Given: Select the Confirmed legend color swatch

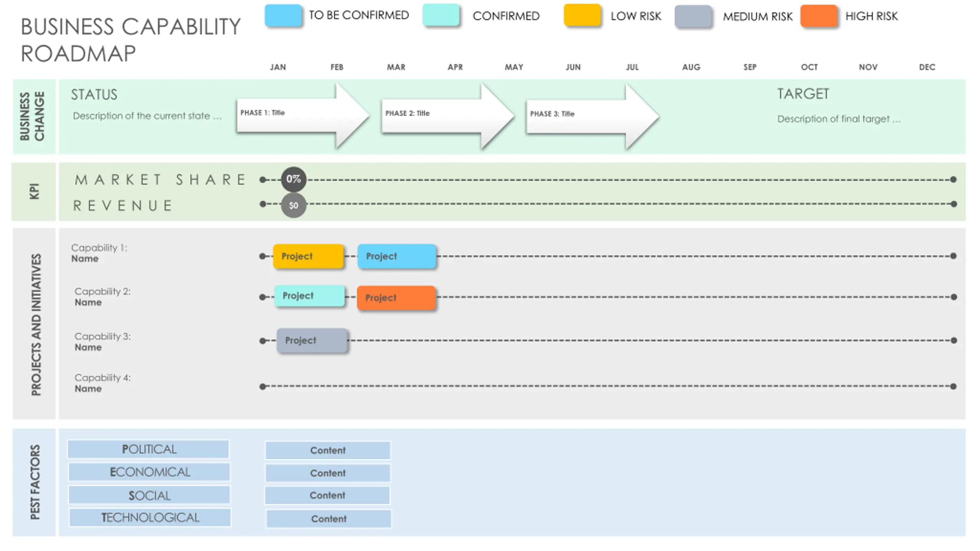Looking at the screenshot, I should coord(441,15).
